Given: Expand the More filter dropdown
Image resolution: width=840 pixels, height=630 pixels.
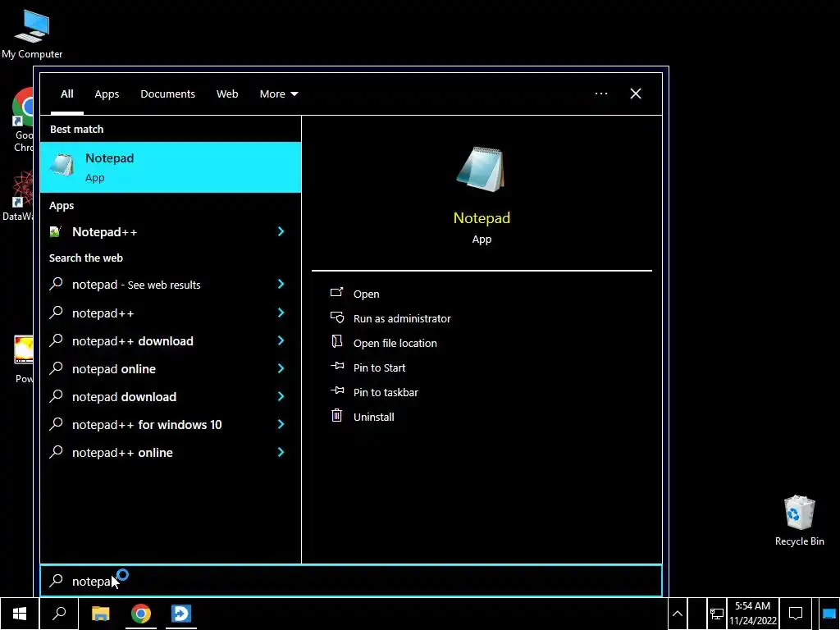Looking at the screenshot, I should pyautogui.click(x=279, y=94).
